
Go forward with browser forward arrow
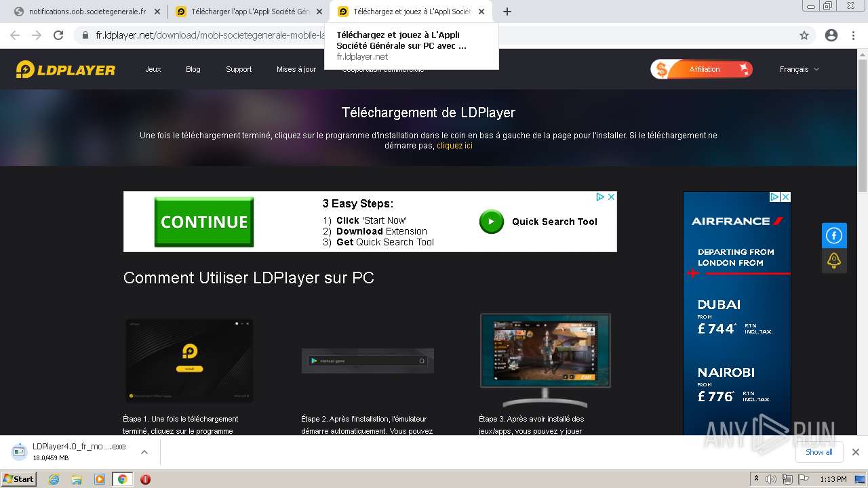37,35
